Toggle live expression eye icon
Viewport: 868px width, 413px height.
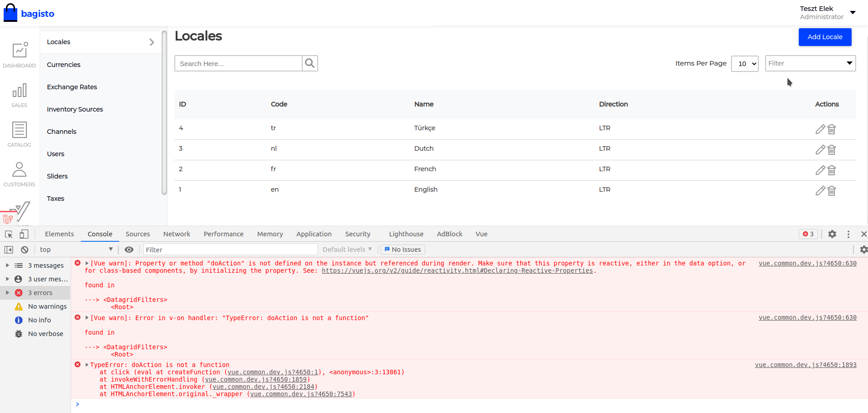tap(129, 250)
